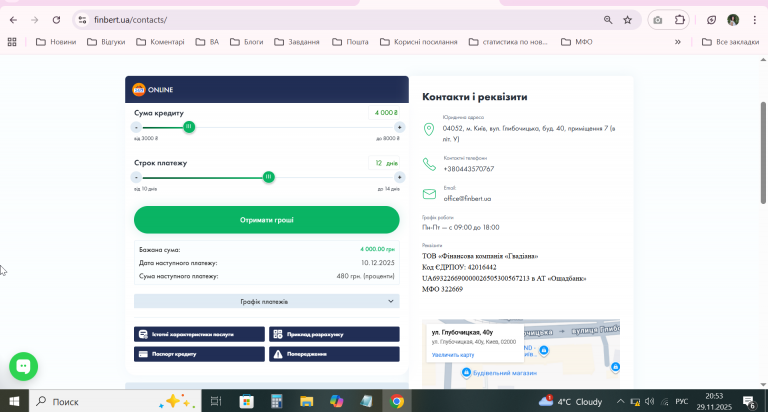Click the phone handset icon
768x412 pixels.
pyautogui.click(x=429, y=164)
